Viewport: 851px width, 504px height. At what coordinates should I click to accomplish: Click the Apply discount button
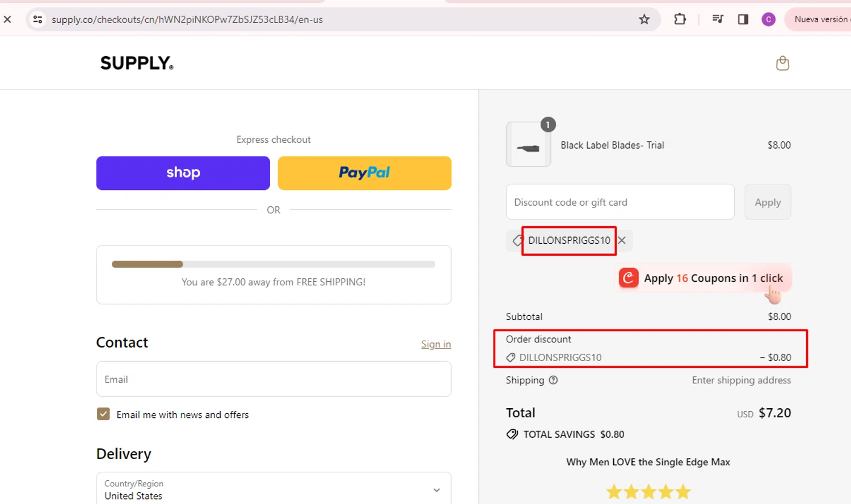767,202
